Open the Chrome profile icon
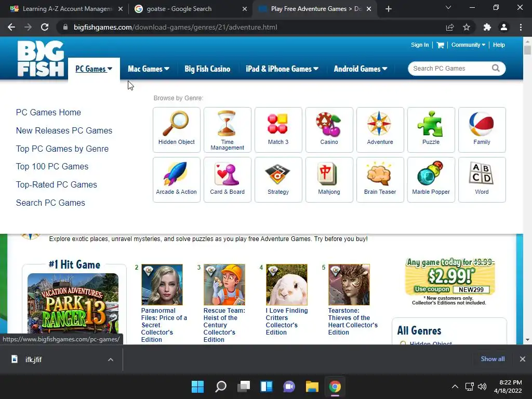The image size is (532, 399). point(504,27)
